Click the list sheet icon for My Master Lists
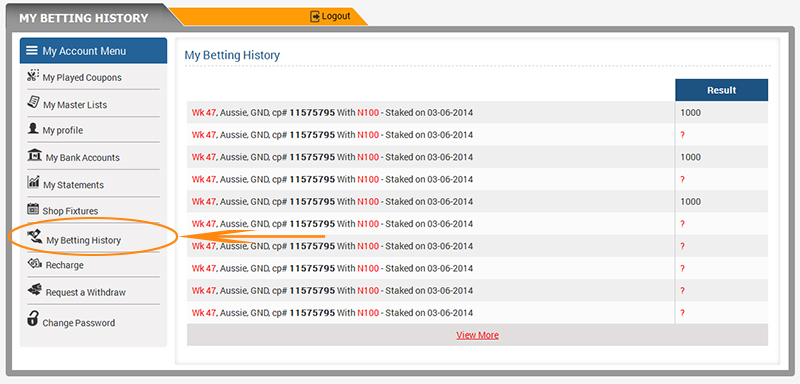 [x=34, y=102]
